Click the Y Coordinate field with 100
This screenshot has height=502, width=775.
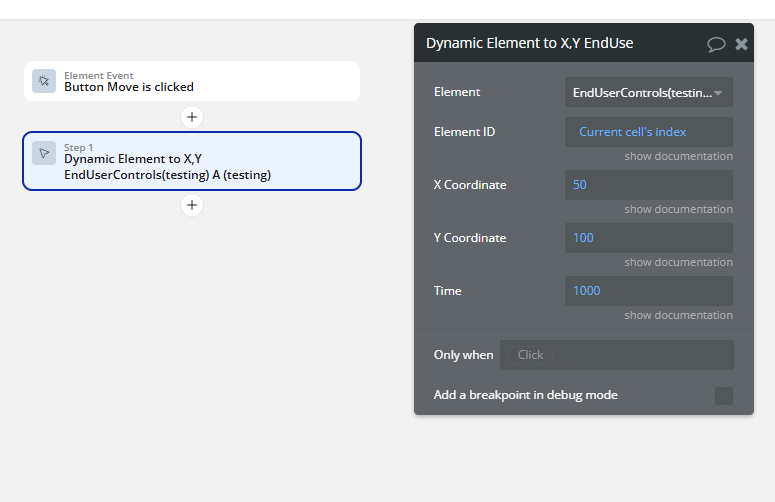[x=648, y=238]
